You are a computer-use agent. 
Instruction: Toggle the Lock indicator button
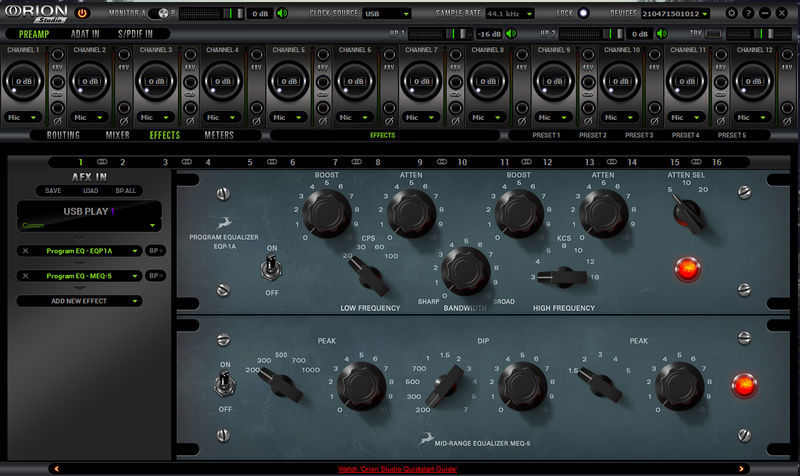pos(583,13)
